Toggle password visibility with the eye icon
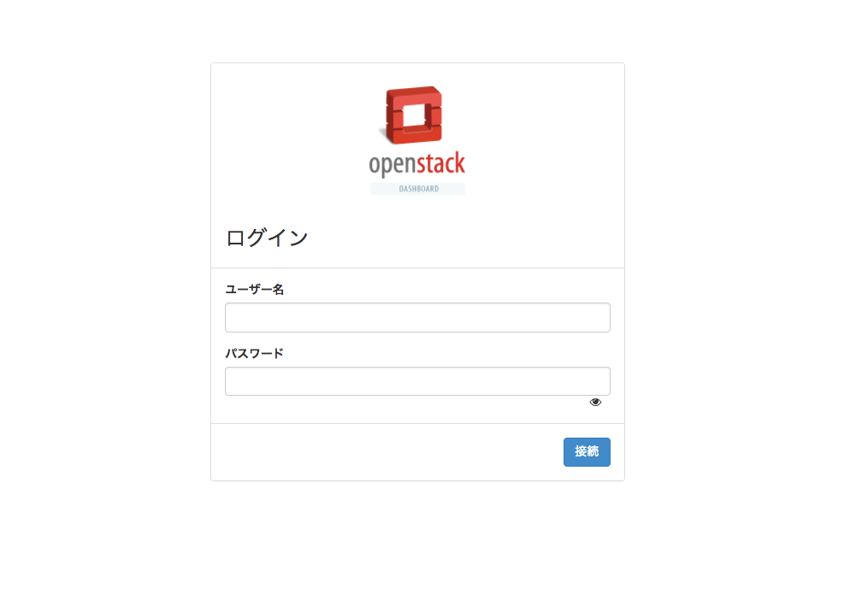The image size is (868, 606). [x=595, y=403]
